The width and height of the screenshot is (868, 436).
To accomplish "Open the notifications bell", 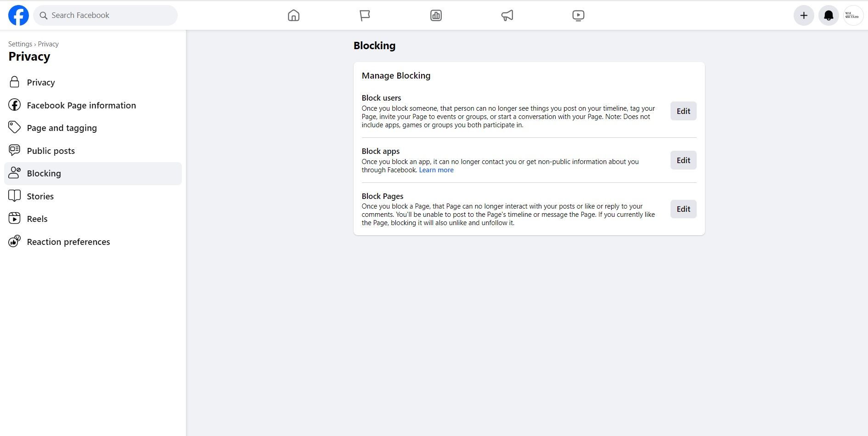I will pyautogui.click(x=829, y=15).
